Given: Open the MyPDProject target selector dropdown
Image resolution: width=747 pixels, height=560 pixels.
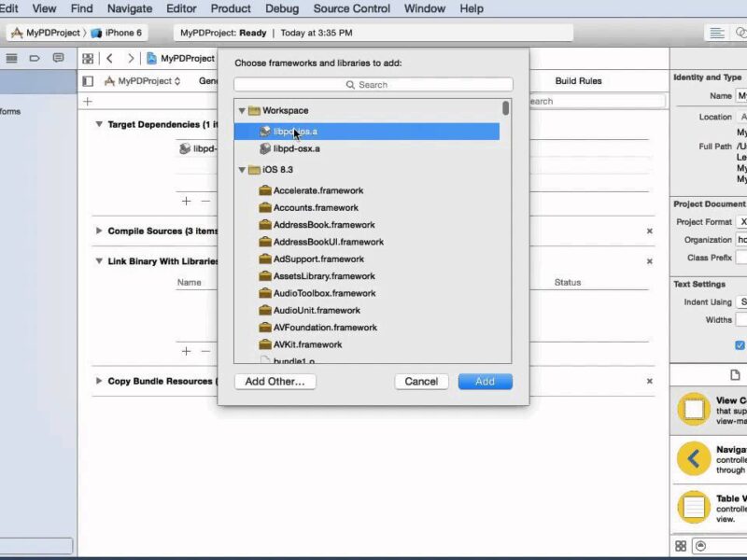Looking at the screenshot, I should pyautogui.click(x=144, y=81).
